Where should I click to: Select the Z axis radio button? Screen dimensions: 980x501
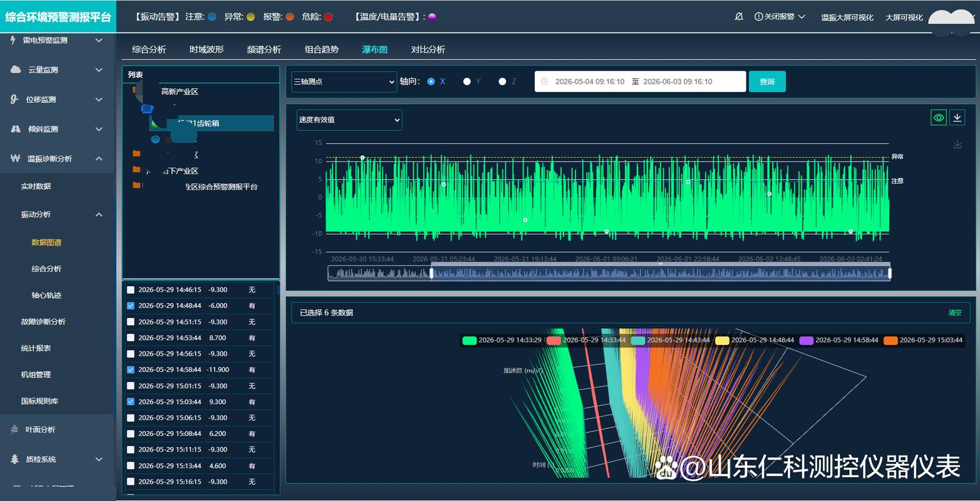click(x=502, y=81)
